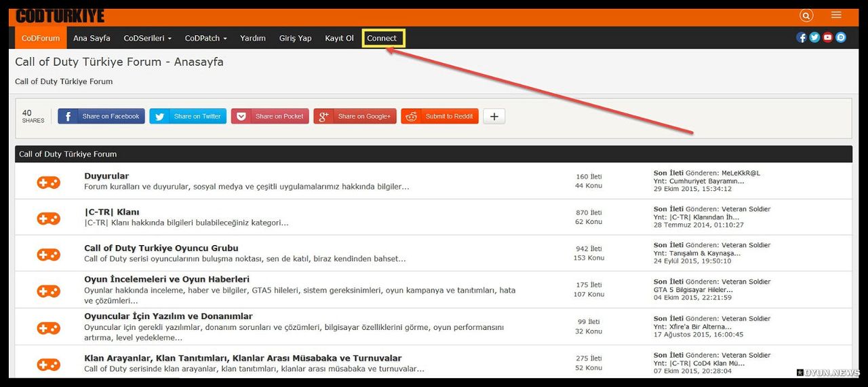
Task: Open the Duyurular forum link
Action: tap(106, 176)
